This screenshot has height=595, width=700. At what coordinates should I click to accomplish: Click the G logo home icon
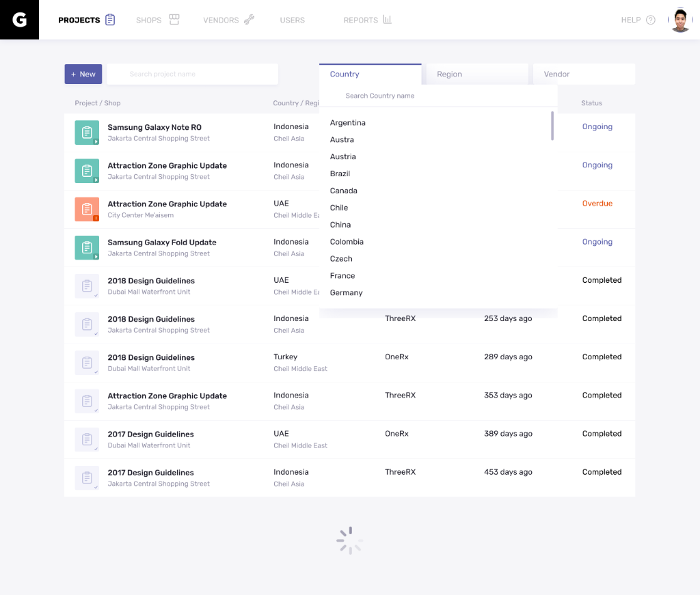(19, 20)
